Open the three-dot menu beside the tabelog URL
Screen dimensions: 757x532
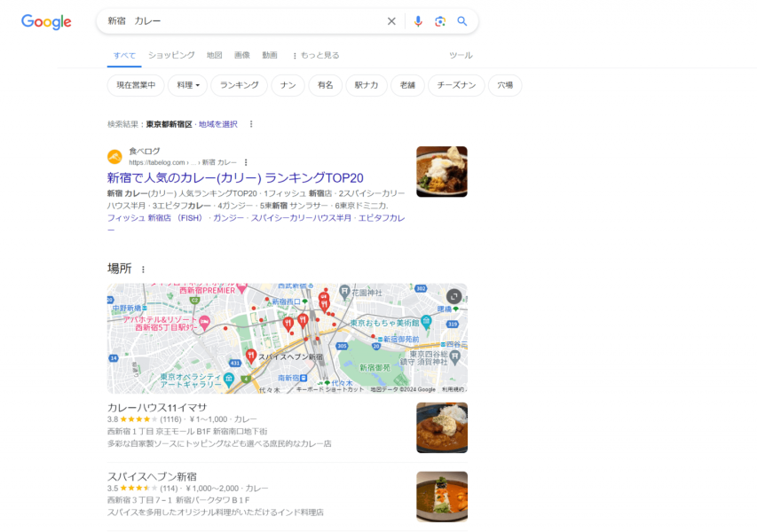coord(246,162)
